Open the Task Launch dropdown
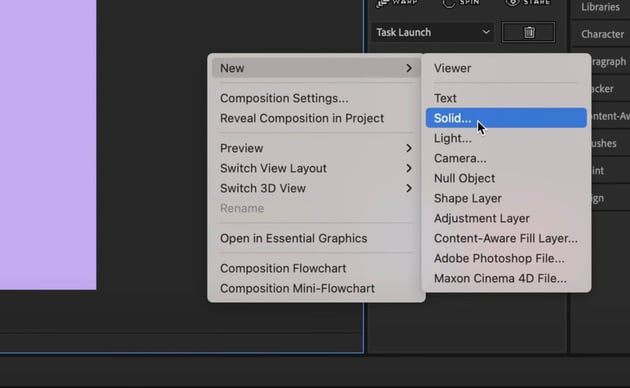This screenshot has width=630, height=388. (x=433, y=32)
